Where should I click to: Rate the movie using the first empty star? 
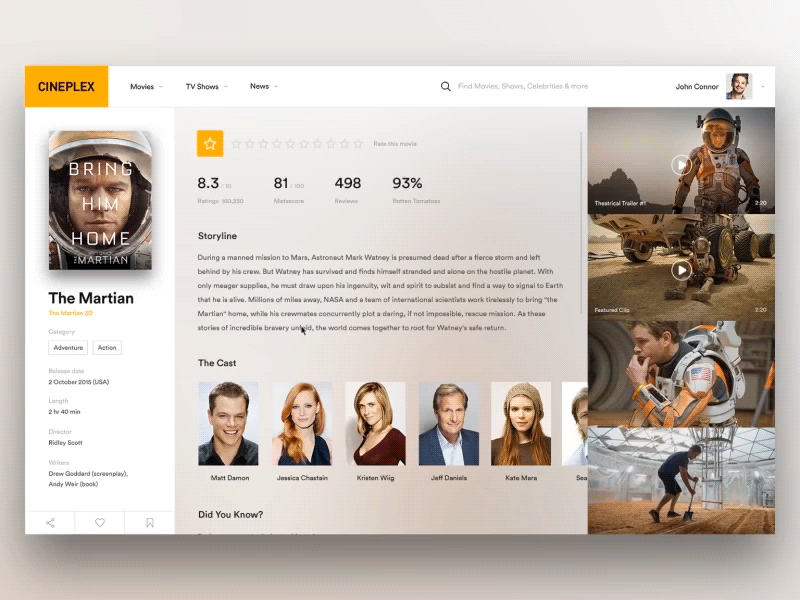236,143
